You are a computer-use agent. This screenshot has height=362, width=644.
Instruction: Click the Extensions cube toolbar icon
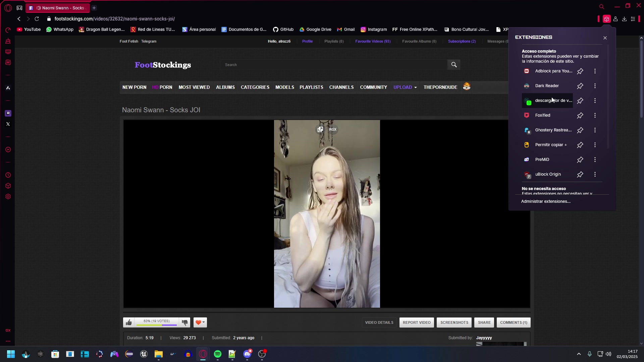click(x=606, y=19)
